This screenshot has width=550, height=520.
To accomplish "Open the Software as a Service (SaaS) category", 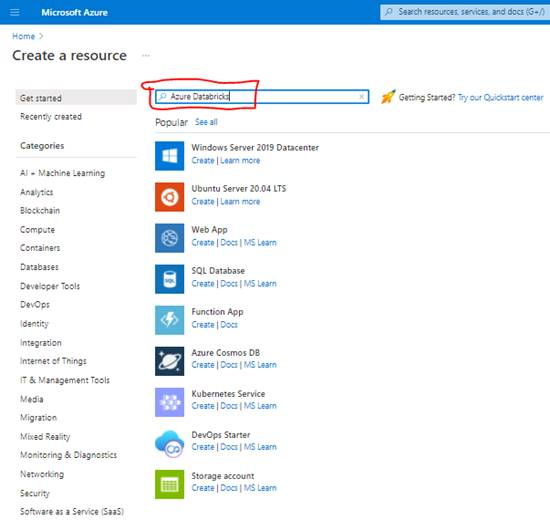I will [x=72, y=512].
